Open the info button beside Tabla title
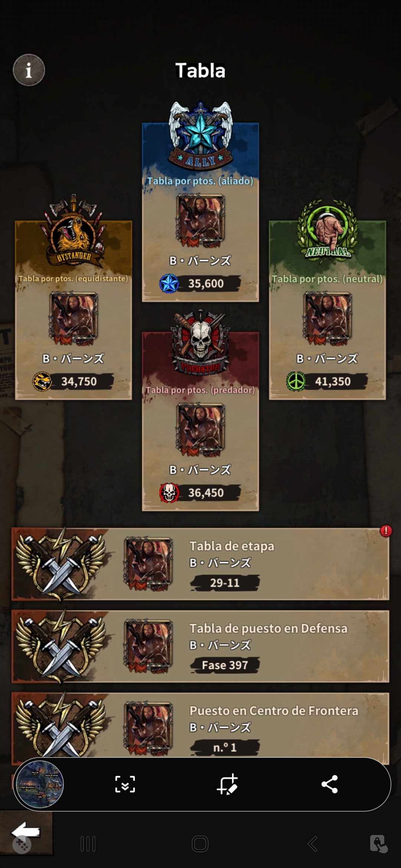 pyautogui.click(x=29, y=70)
